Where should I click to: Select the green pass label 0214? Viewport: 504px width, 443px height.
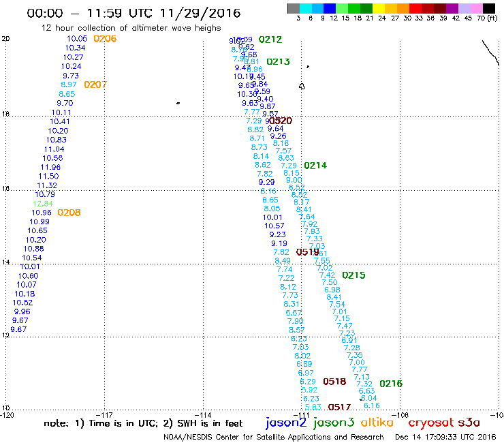pos(315,166)
